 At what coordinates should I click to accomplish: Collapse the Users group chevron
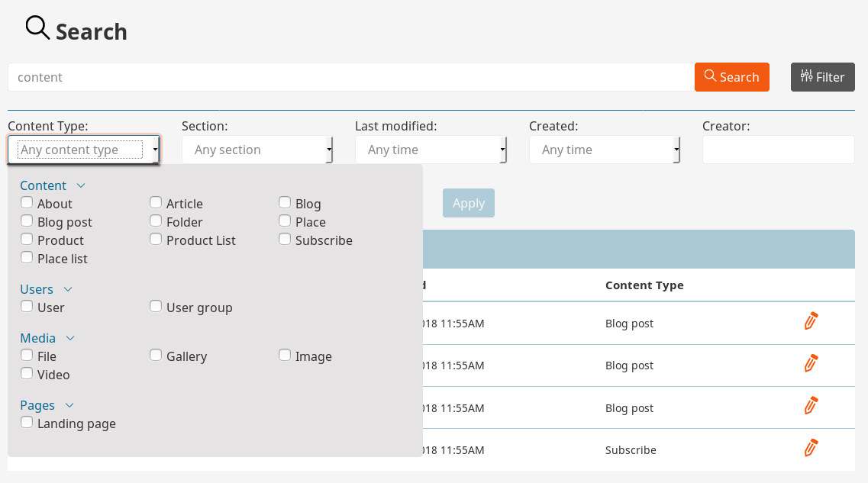click(x=68, y=289)
